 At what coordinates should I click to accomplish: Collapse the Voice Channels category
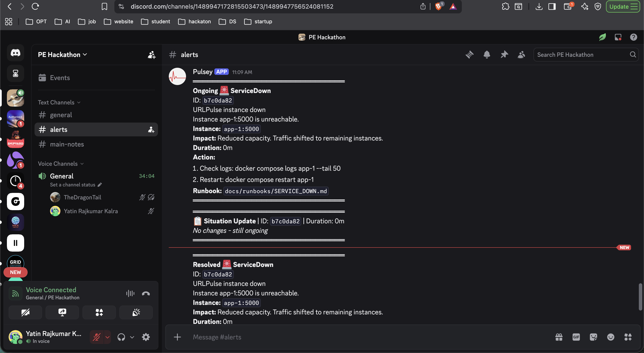pos(60,164)
